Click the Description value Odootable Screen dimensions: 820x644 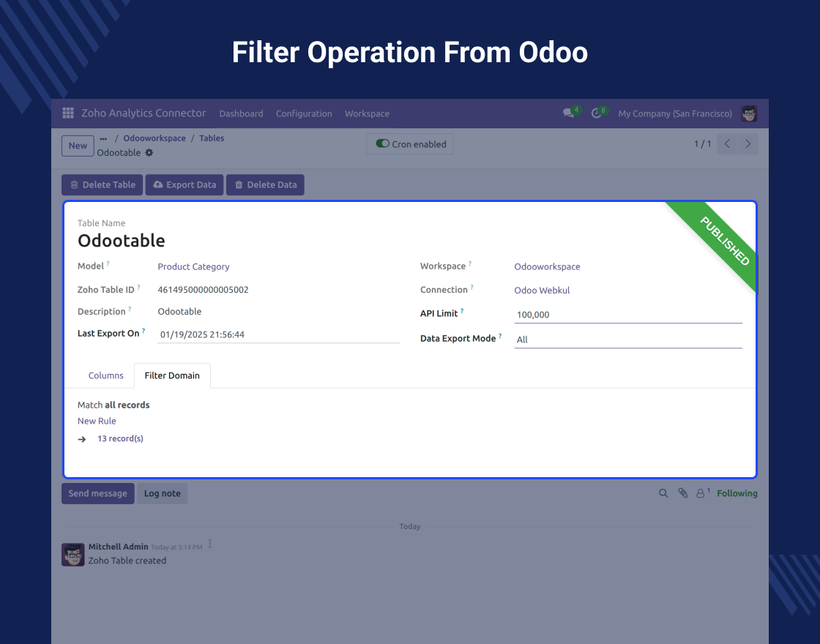click(179, 312)
